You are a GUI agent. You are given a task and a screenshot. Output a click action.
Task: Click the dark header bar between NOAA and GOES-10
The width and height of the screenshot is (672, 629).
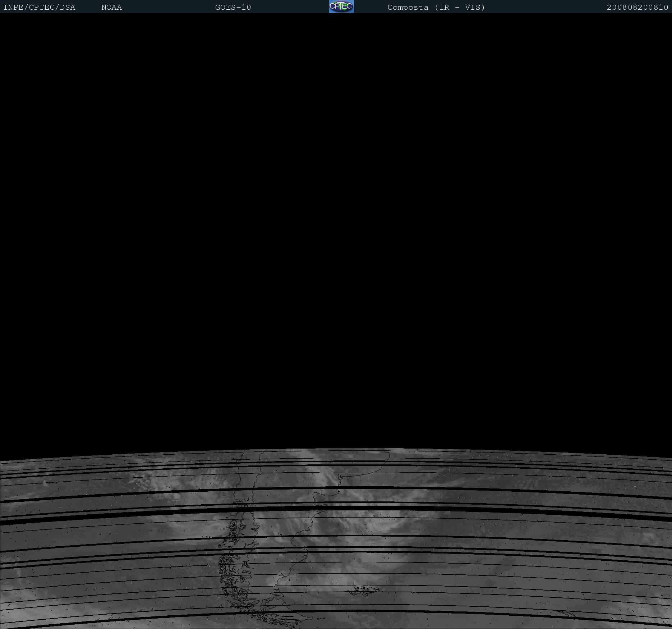168,7
